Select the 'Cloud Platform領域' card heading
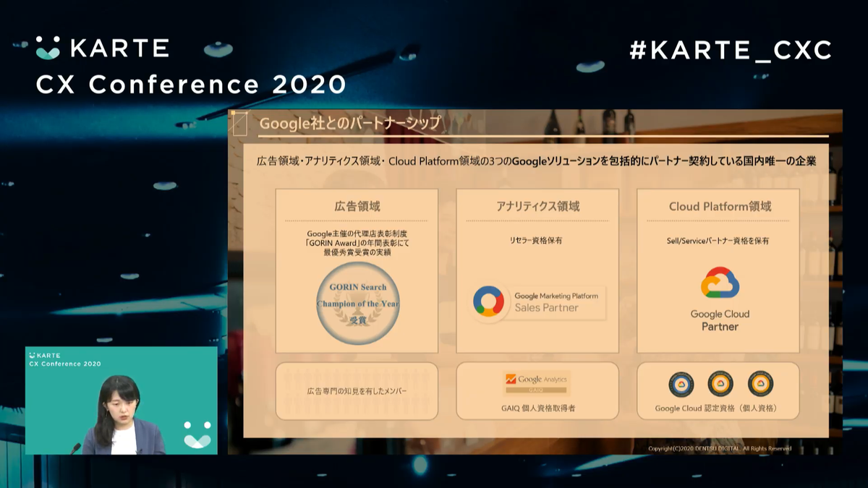The width and height of the screenshot is (868, 488). (x=720, y=206)
